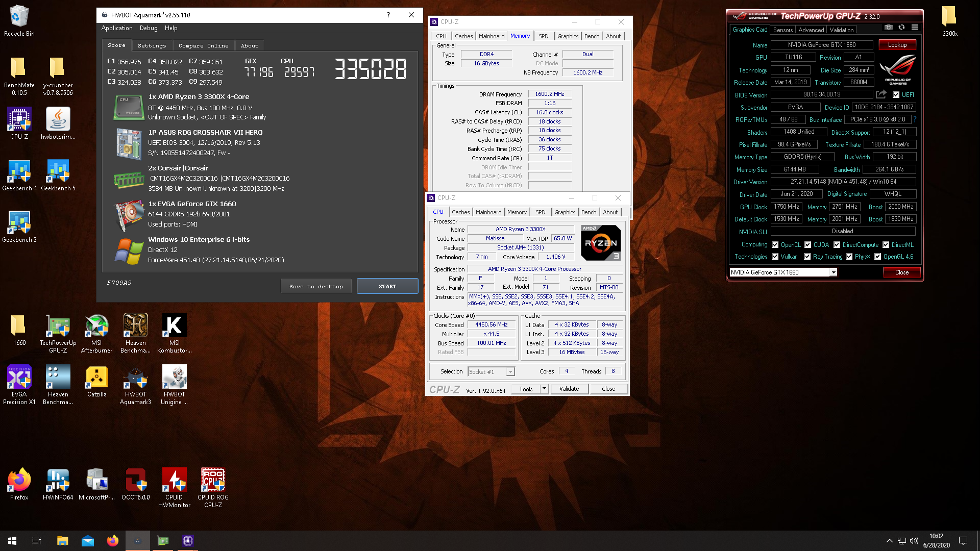Click the red Close button in GPU-Z
The height and width of the screenshot is (551, 980).
pyautogui.click(x=901, y=272)
